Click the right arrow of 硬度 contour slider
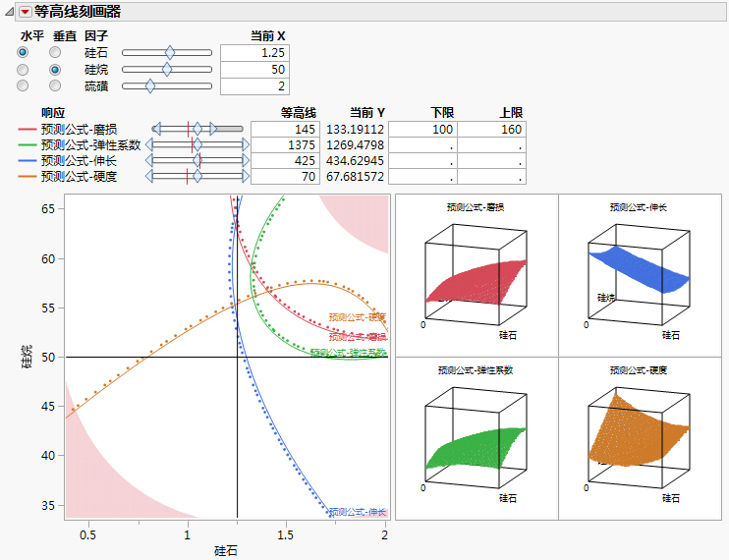Viewport: 729px width, 560px height. pyautogui.click(x=246, y=177)
